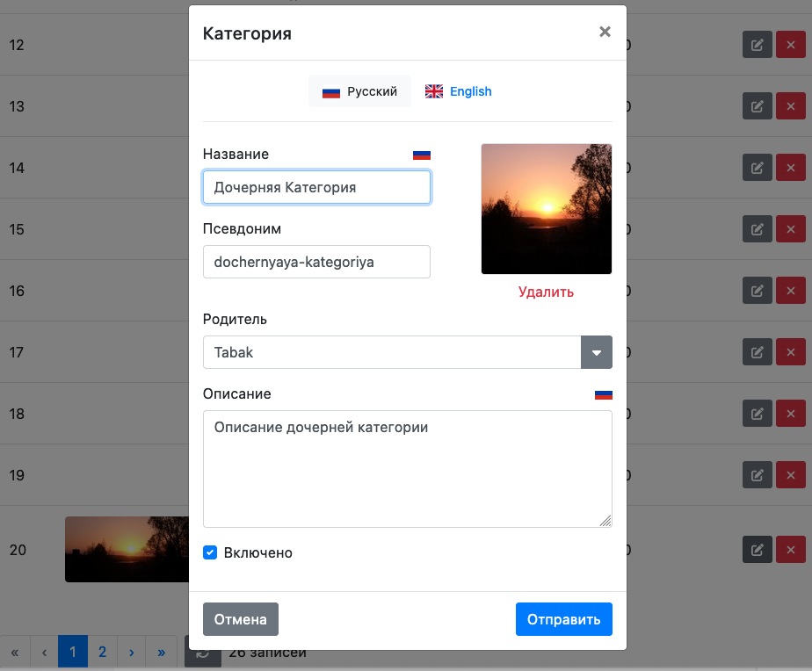Go to the last page with »
812x671 pixels.
tap(162, 652)
